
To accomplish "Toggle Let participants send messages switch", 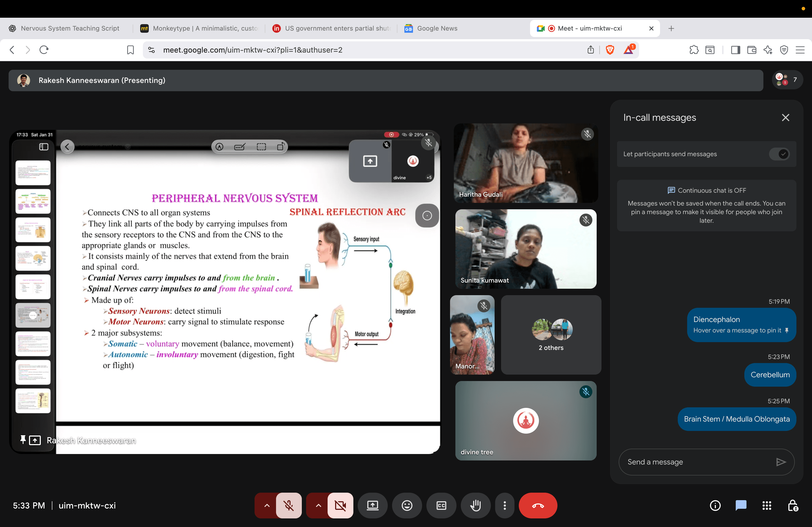I will [x=779, y=154].
